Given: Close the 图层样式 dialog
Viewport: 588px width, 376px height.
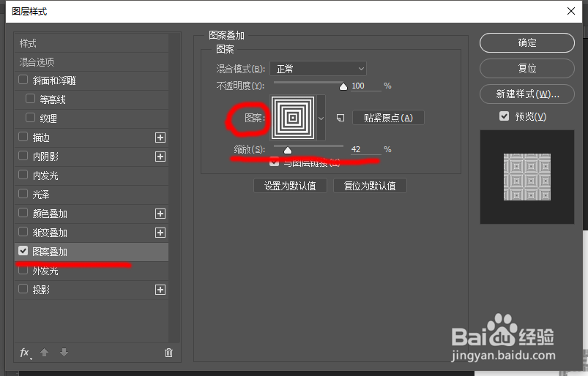Looking at the screenshot, I should tap(570, 11).
